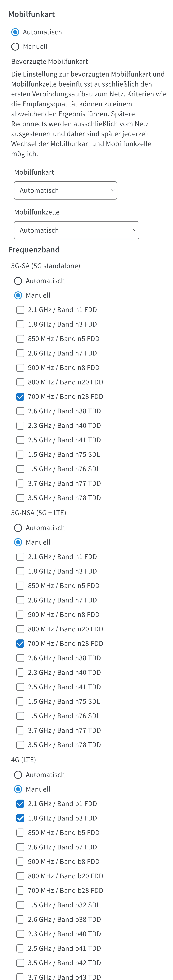Enable 800 MHz Band b20 FDD
Image resolution: width=173 pixels, height=980 pixels.
(21, 876)
